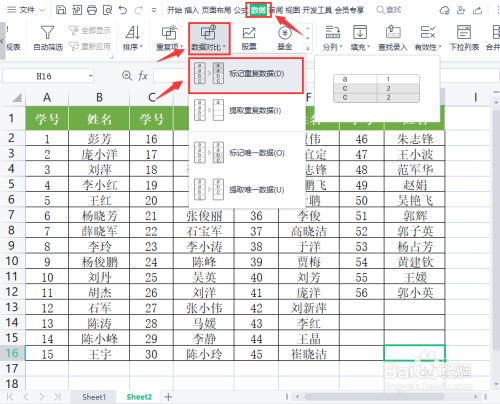Switch to the 页面布局 tab
Screen dimensions: 500x404
coord(216,10)
